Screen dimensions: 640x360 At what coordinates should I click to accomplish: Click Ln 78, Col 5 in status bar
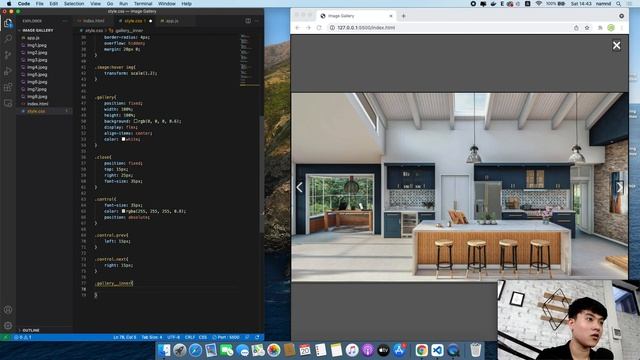124,338
